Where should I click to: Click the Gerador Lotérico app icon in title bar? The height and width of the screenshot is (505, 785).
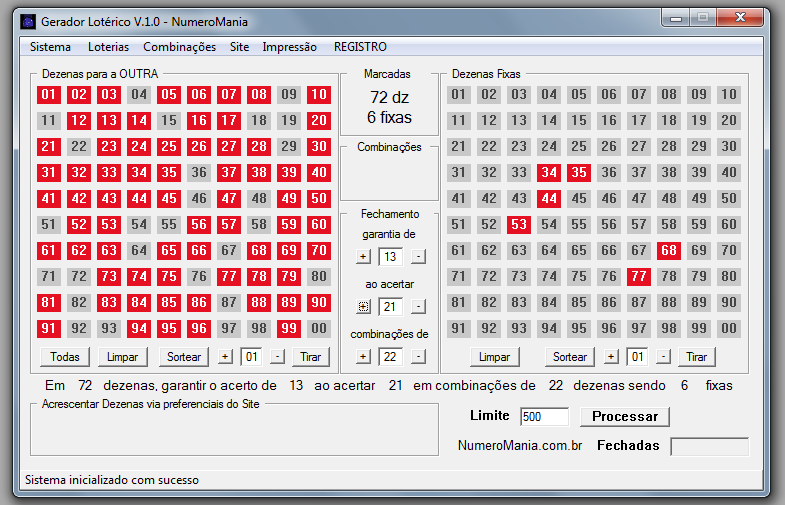28,22
